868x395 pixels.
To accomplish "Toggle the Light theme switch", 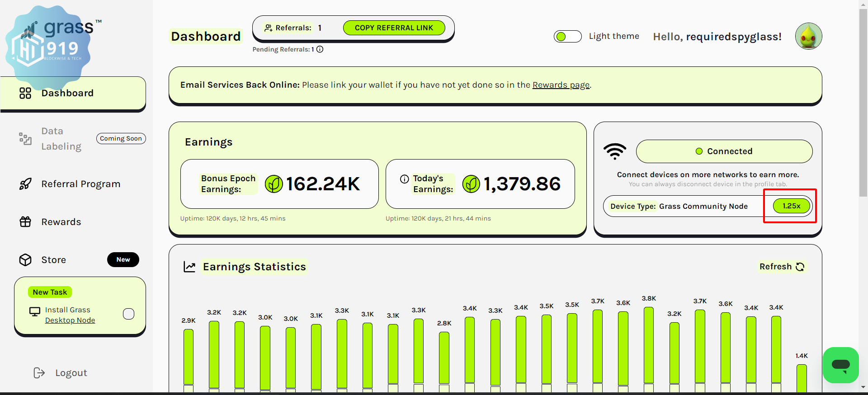I will [568, 37].
